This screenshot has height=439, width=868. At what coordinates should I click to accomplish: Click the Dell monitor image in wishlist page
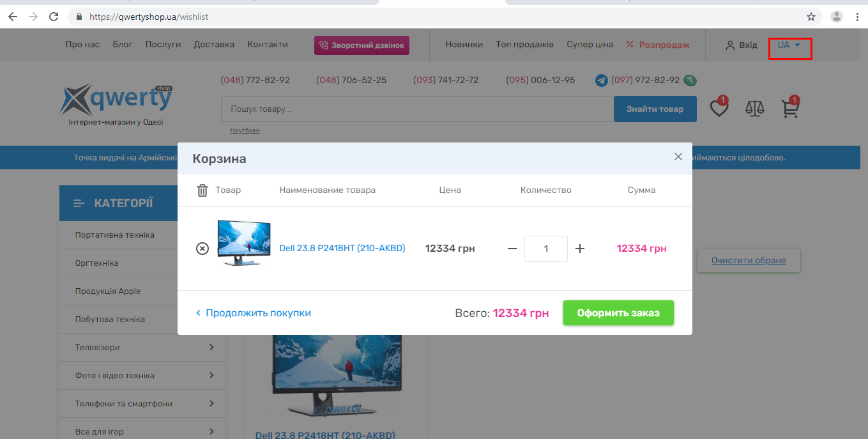(338, 377)
